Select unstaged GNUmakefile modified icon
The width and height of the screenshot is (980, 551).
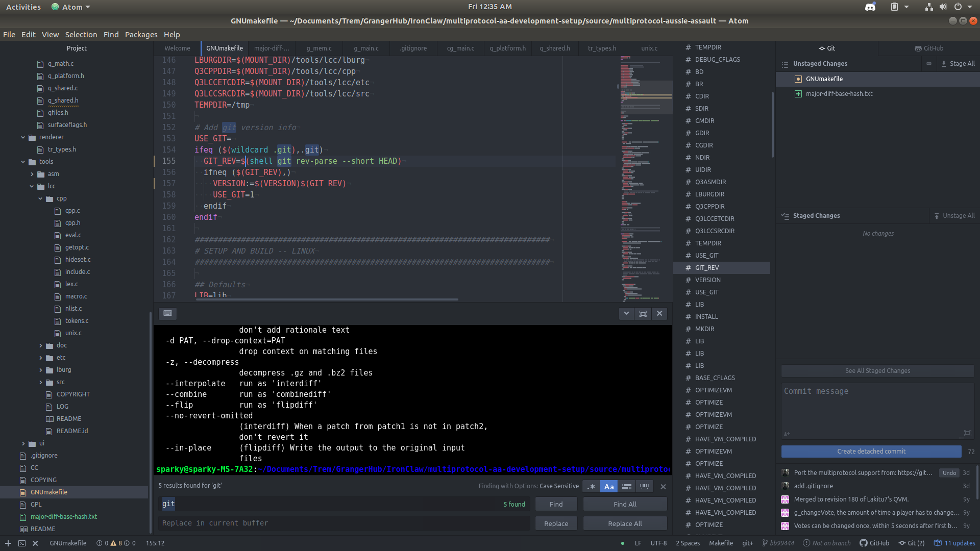[x=798, y=79]
